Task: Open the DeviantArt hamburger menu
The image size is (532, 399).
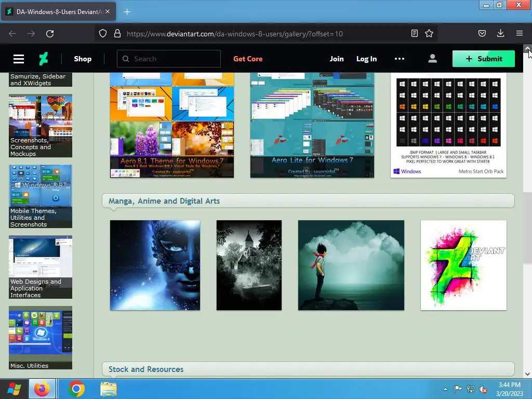Action: pos(19,59)
